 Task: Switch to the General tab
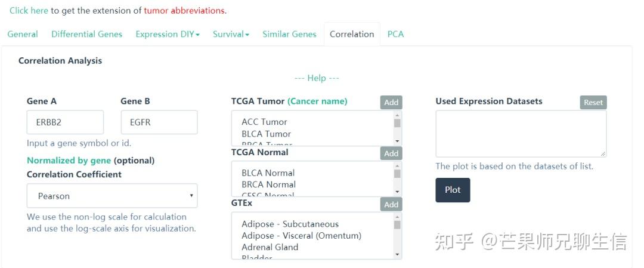coord(23,35)
